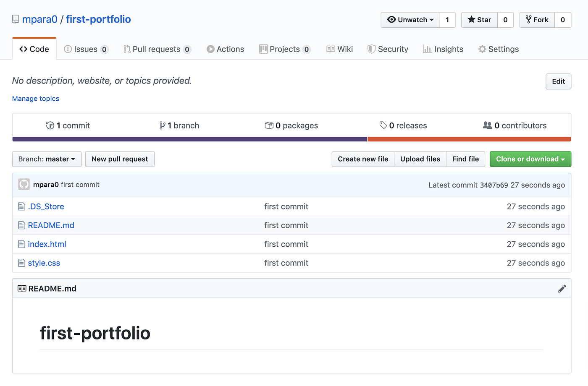Open the index.html file
This screenshot has width=588, height=386.
coord(47,244)
